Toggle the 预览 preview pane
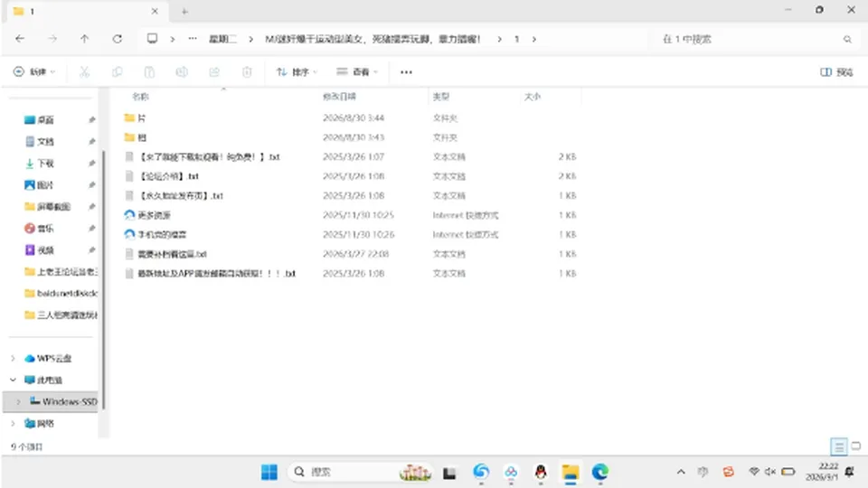 pyautogui.click(x=836, y=72)
